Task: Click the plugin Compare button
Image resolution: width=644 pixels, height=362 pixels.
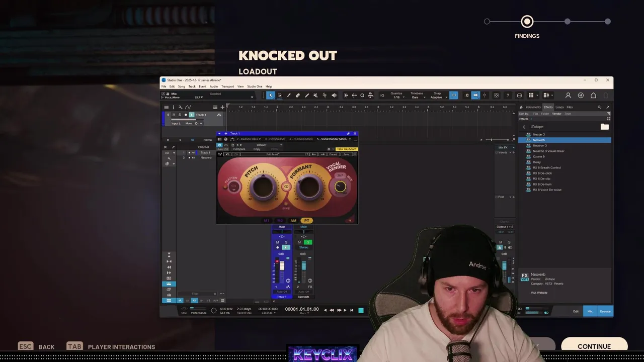Action: click(239, 149)
